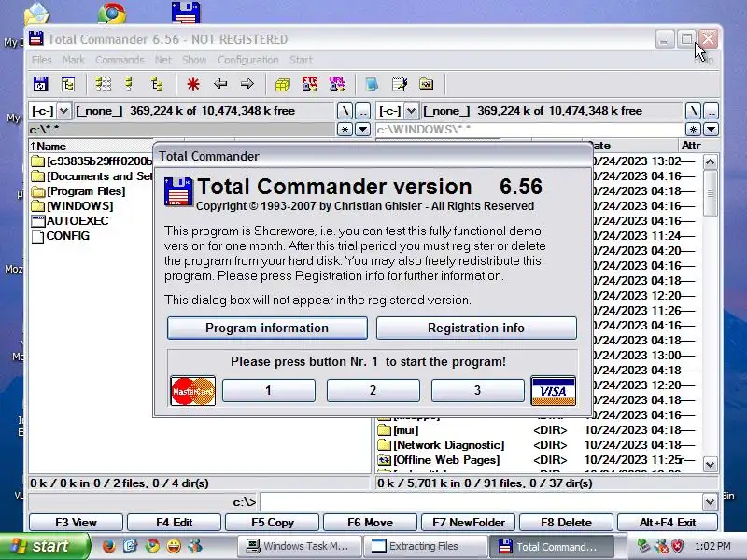
Task: Open the Net menu
Action: tap(162, 60)
